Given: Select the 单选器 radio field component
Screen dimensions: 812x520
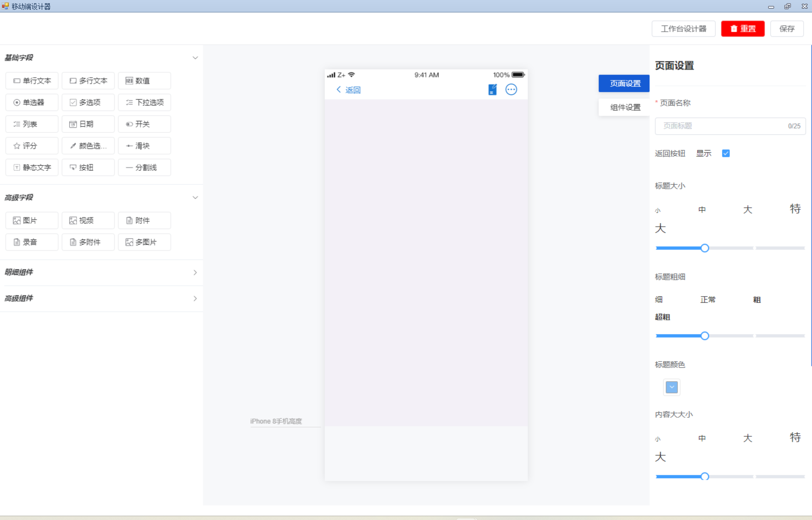Looking at the screenshot, I should coord(32,102).
